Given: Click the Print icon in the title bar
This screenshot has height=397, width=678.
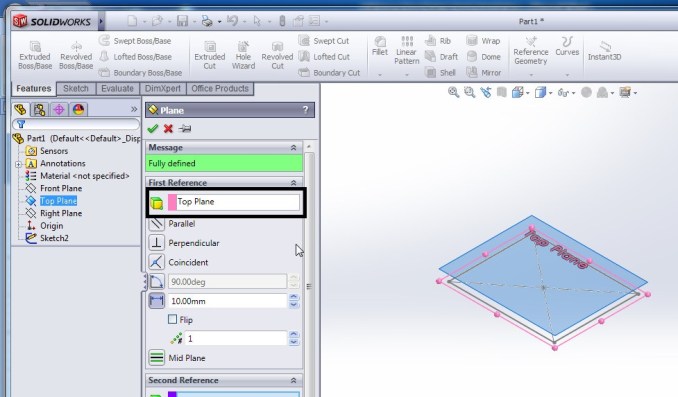Looking at the screenshot, I should click(x=207, y=21).
